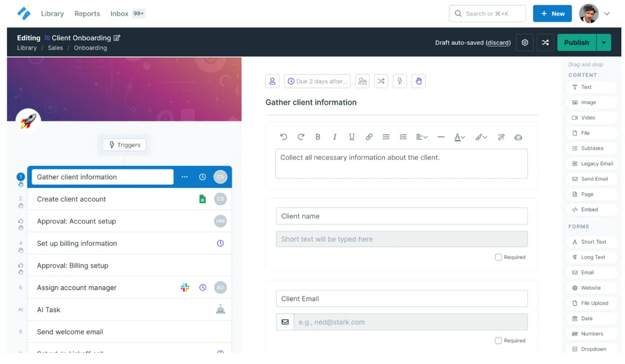Click the automations lightning bolt icon in the task toolbar
The height and width of the screenshot is (364, 625).
[x=399, y=81]
